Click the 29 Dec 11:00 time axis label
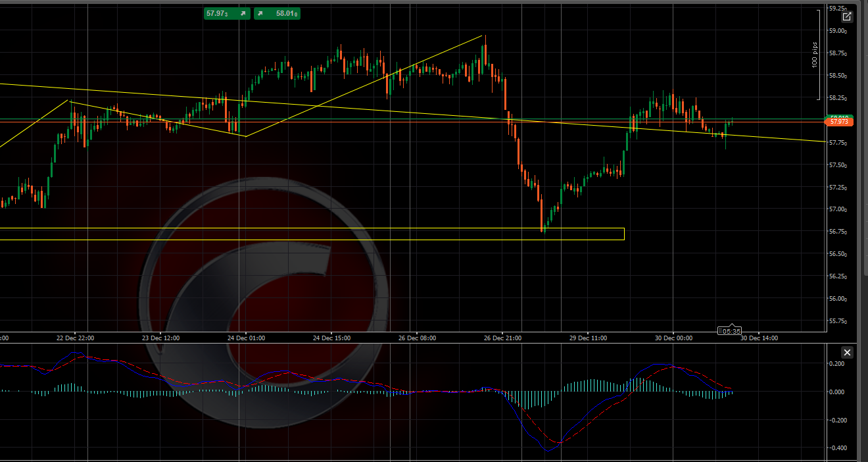 pos(588,338)
